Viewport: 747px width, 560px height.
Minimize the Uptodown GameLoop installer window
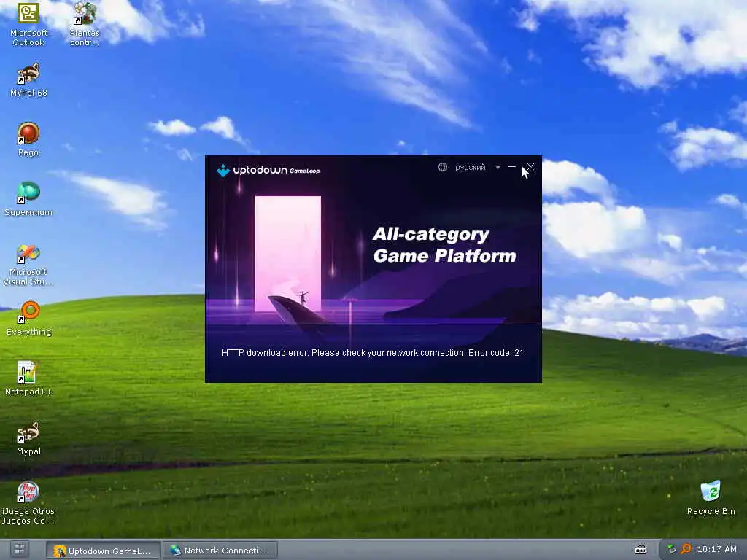511,167
